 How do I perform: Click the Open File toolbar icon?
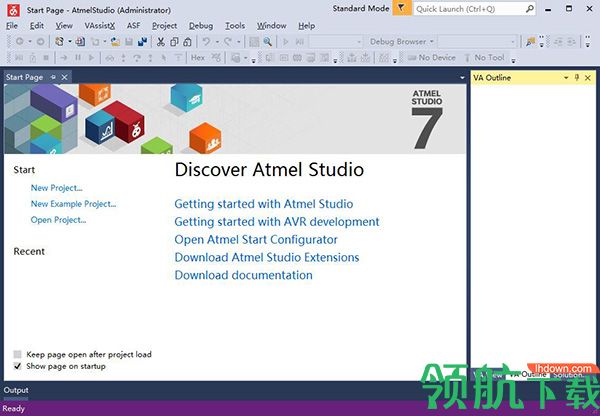point(115,41)
